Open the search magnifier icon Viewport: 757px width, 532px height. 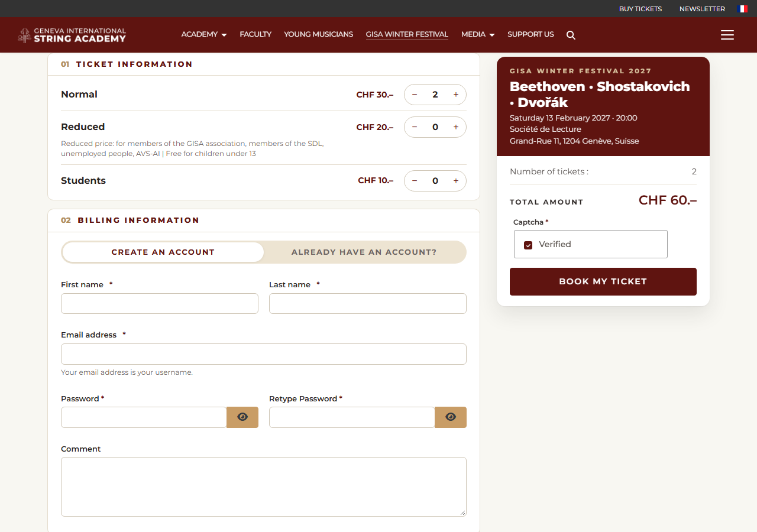(571, 35)
